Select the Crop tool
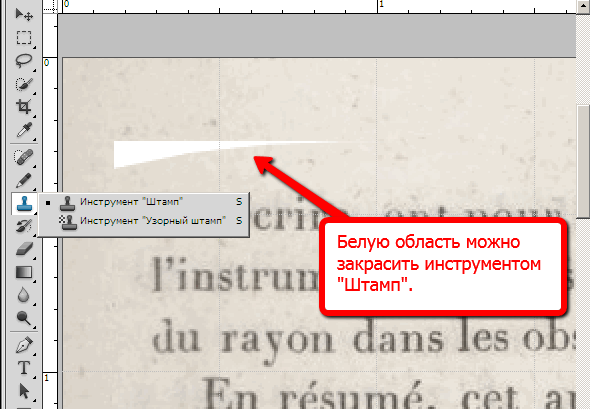Image resolution: width=590 pixels, height=409 pixels. coord(24,107)
